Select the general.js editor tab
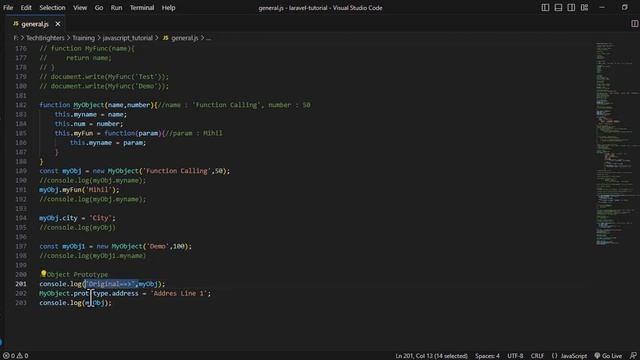This screenshot has width=640, height=360. [36, 24]
